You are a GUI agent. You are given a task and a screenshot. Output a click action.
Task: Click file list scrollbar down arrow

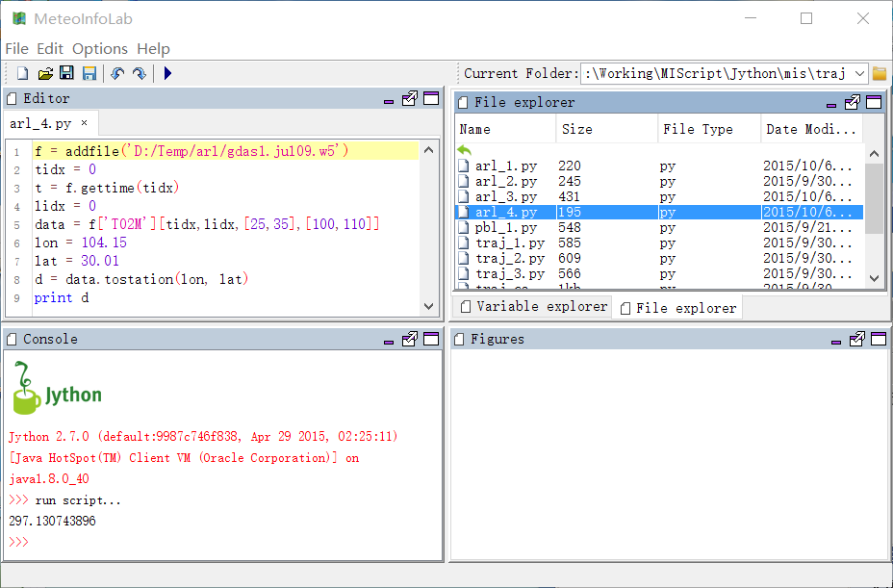[x=874, y=278]
